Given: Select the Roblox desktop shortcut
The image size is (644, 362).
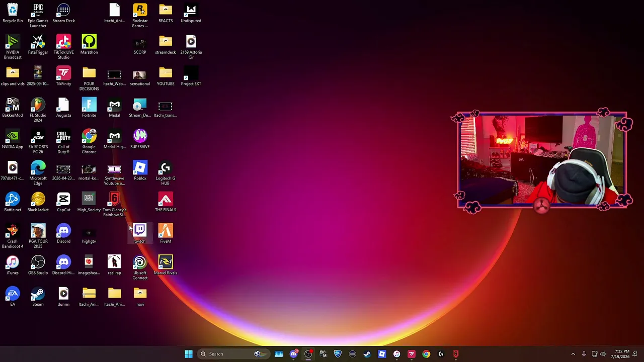Looking at the screenshot, I should tap(140, 171).
